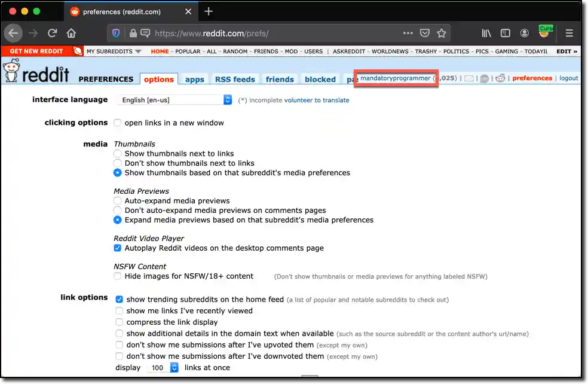Screen dimensions: 588x384
Task: Open the RANDOM link in subreddit bar
Action: pyautogui.click(x=235, y=51)
